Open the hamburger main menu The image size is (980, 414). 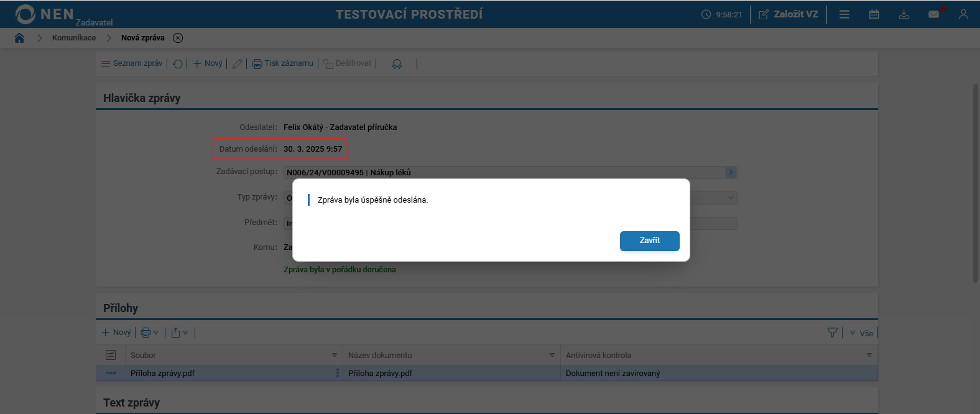pyautogui.click(x=844, y=14)
